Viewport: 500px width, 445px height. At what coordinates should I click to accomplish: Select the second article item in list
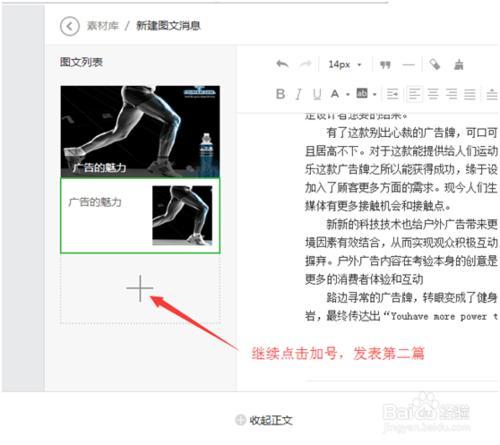[x=140, y=216]
